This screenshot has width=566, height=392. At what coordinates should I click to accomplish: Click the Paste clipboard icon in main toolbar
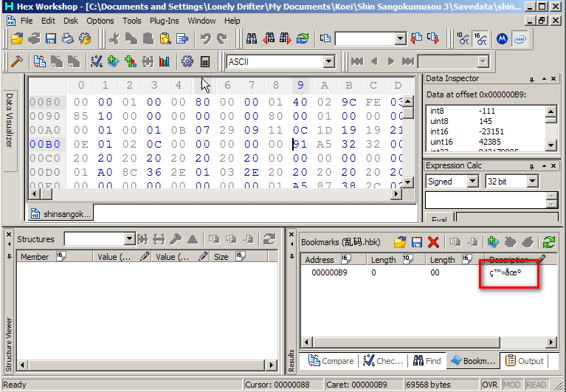point(165,38)
